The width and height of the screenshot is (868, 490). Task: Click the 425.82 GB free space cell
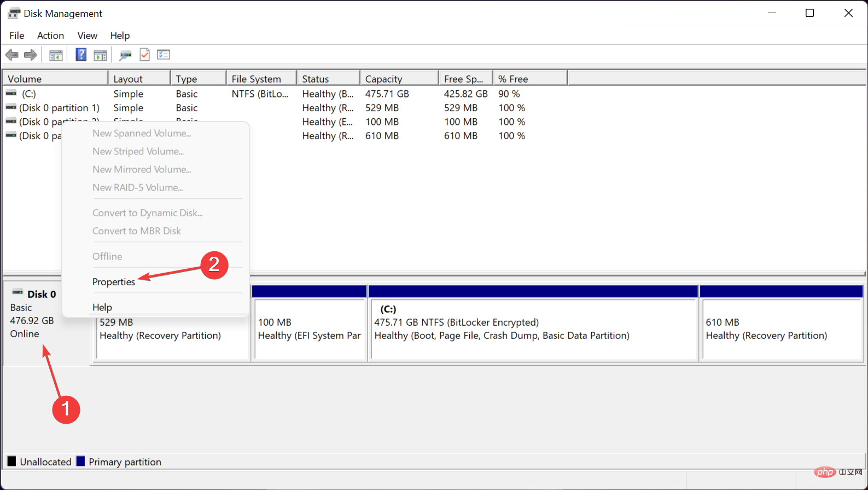click(465, 94)
